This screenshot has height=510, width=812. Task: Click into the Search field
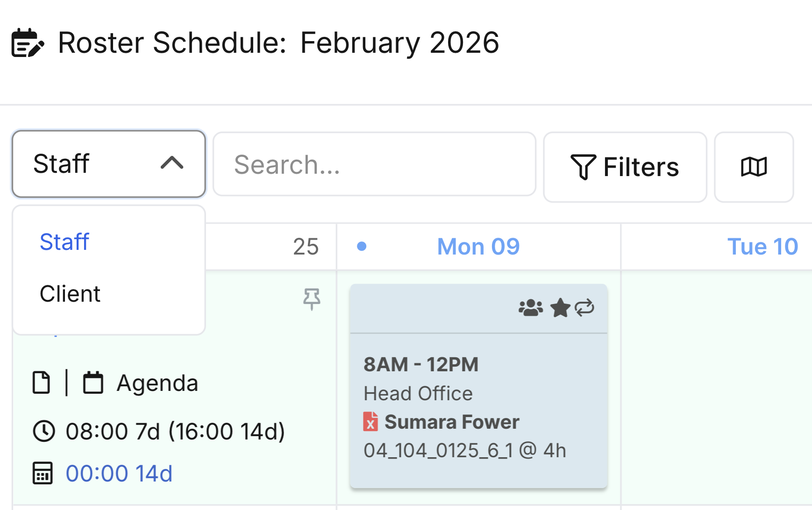click(374, 164)
